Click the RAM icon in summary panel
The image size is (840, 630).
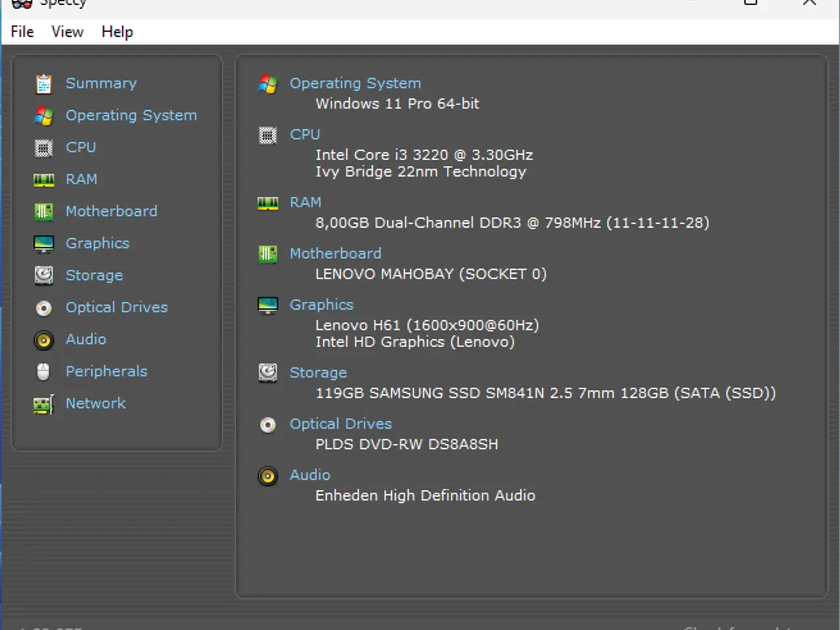tap(268, 203)
